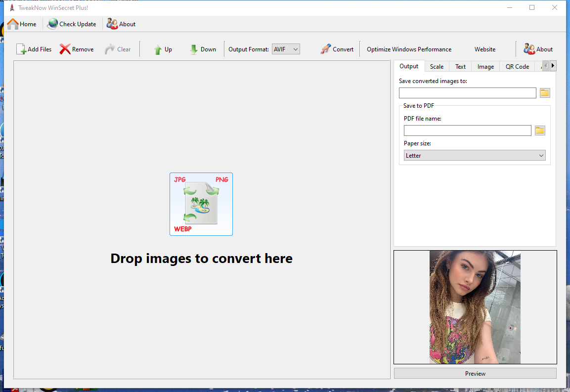Open the Paper size Letter dropdown

[x=475, y=156]
